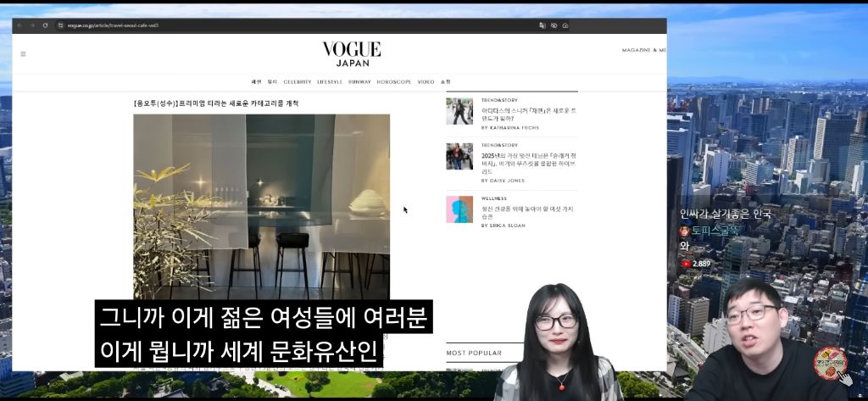Click the rightmost icon in the address bar
The image size is (868, 401).
[565, 25]
